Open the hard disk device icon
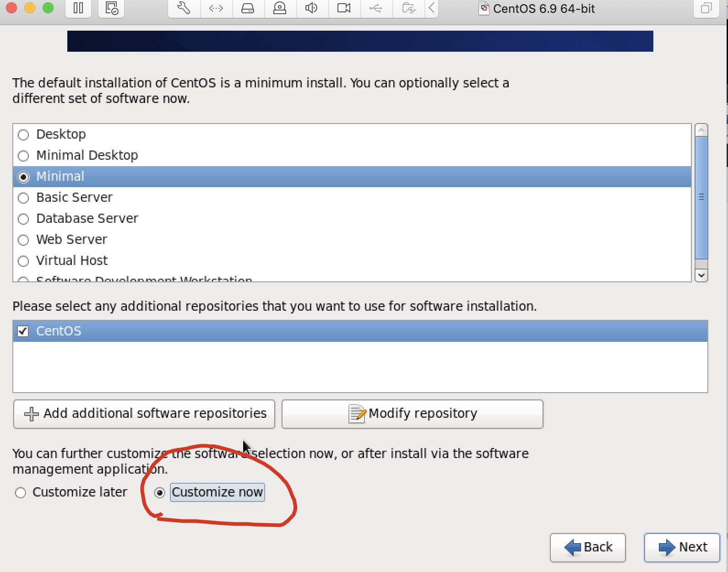Image resolution: width=728 pixels, height=572 pixels. (x=248, y=8)
